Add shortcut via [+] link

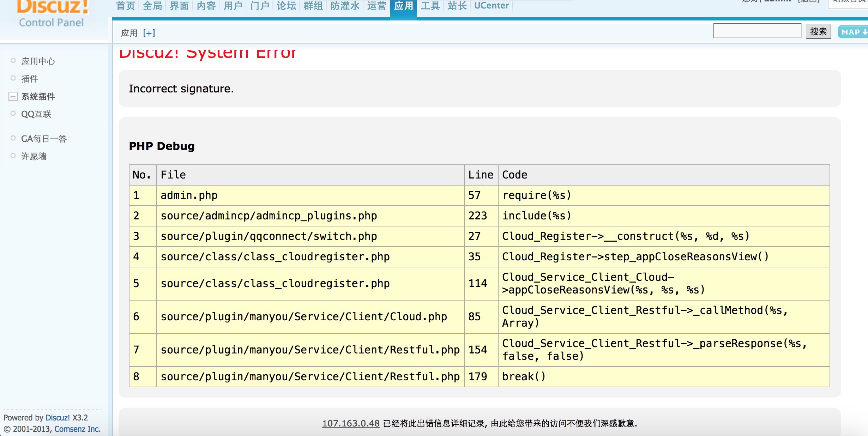pyautogui.click(x=149, y=33)
